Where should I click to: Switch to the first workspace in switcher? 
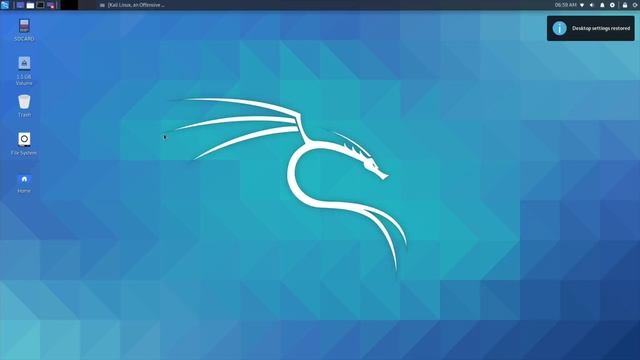tap(69, 5)
